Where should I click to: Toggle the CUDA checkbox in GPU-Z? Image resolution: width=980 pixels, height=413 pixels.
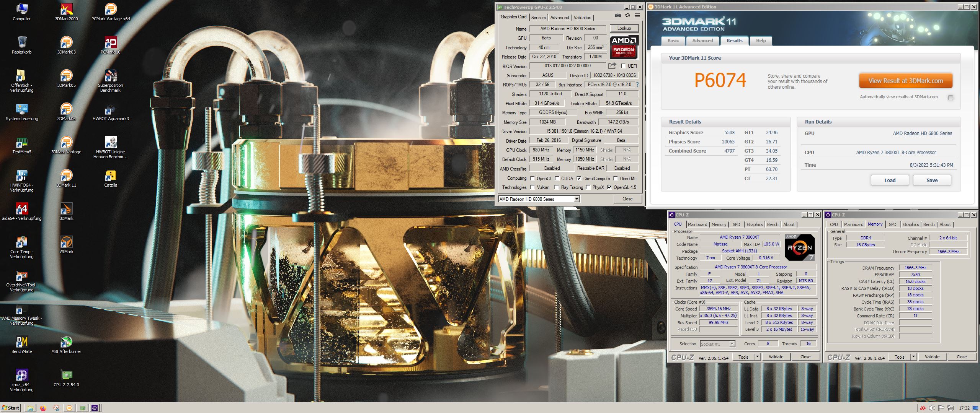(x=557, y=178)
